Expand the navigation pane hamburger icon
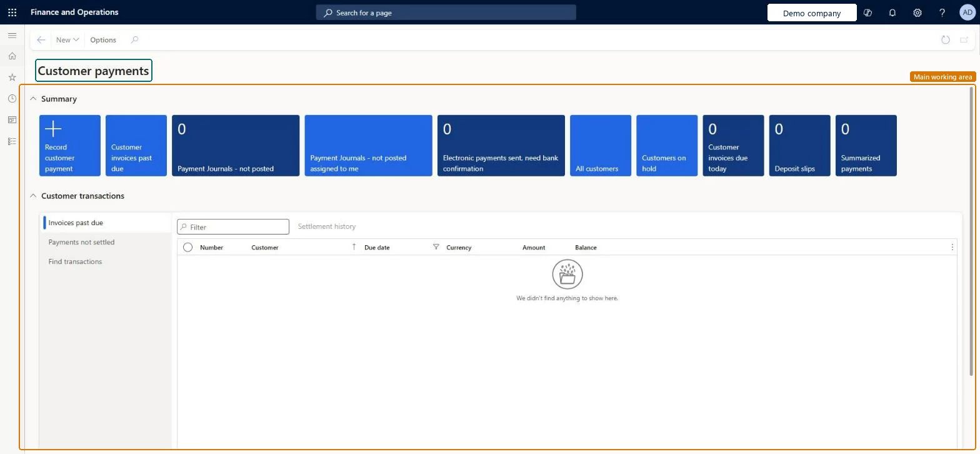This screenshot has height=454, width=980. [x=12, y=36]
